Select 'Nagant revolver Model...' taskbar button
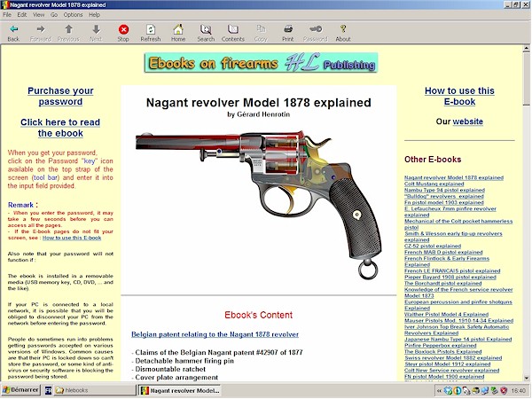This screenshot has height=399, width=532. 180,390
